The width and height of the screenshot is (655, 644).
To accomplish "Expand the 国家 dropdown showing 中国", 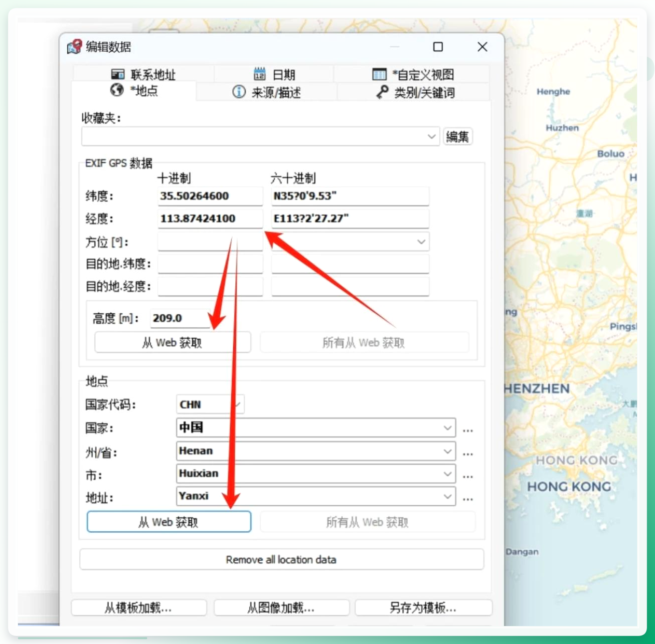I will pyautogui.click(x=447, y=428).
